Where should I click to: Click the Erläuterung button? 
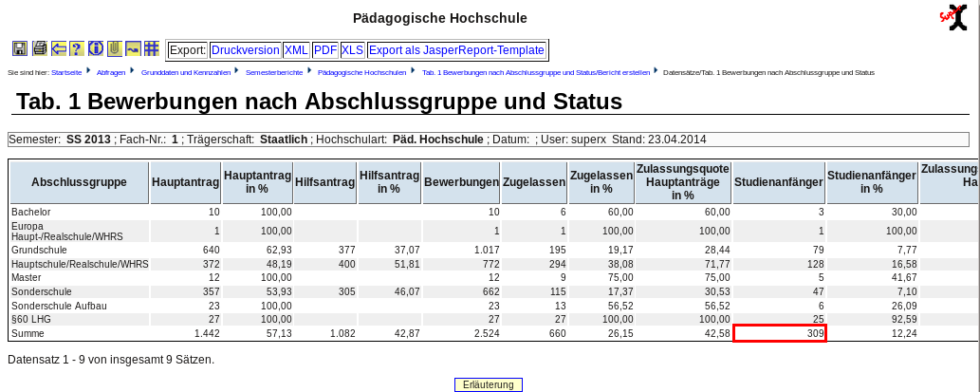tap(489, 385)
